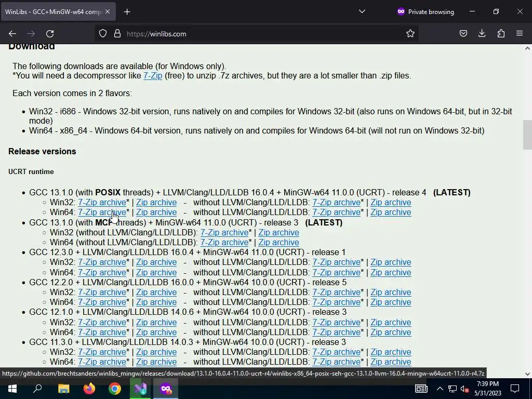Click the scrollbar down arrow
532x399 pixels.
click(x=527, y=374)
